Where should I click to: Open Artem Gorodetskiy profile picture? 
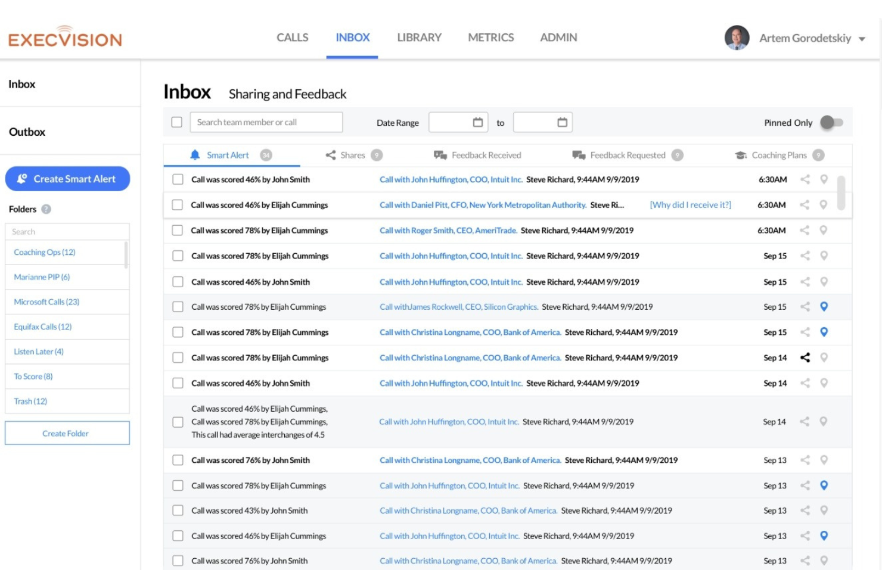737,38
